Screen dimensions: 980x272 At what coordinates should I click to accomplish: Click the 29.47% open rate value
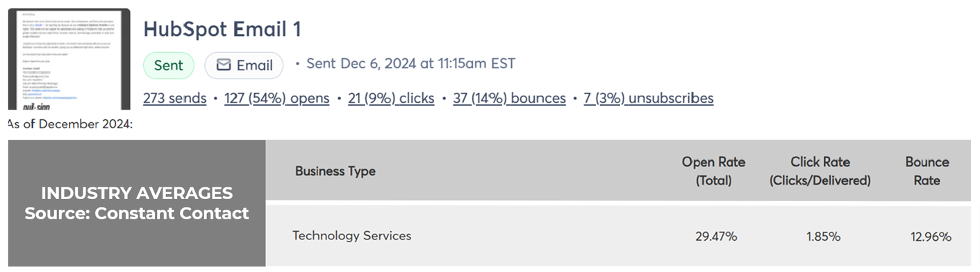tap(716, 237)
